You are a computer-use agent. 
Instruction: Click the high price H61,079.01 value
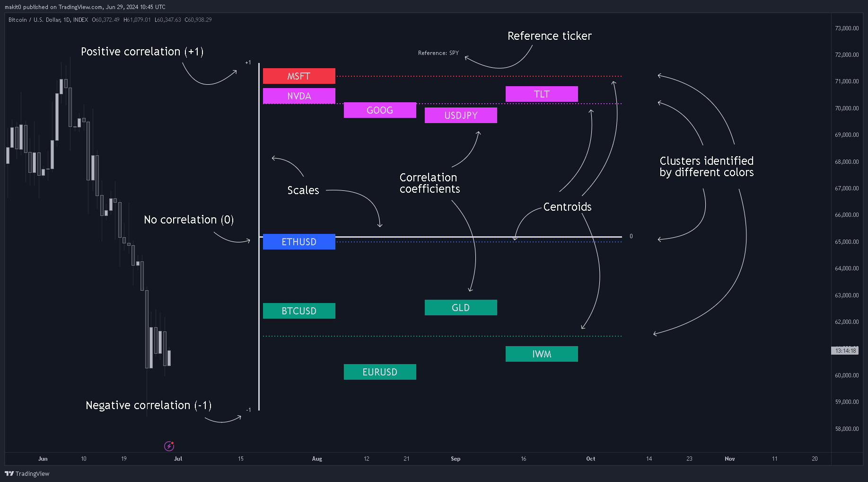click(137, 20)
